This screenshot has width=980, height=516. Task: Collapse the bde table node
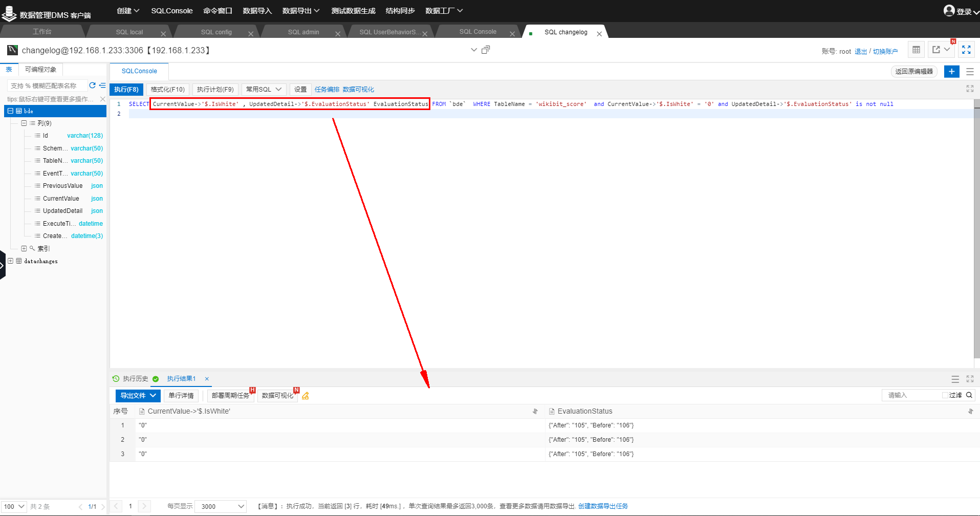click(x=10, y=111)
